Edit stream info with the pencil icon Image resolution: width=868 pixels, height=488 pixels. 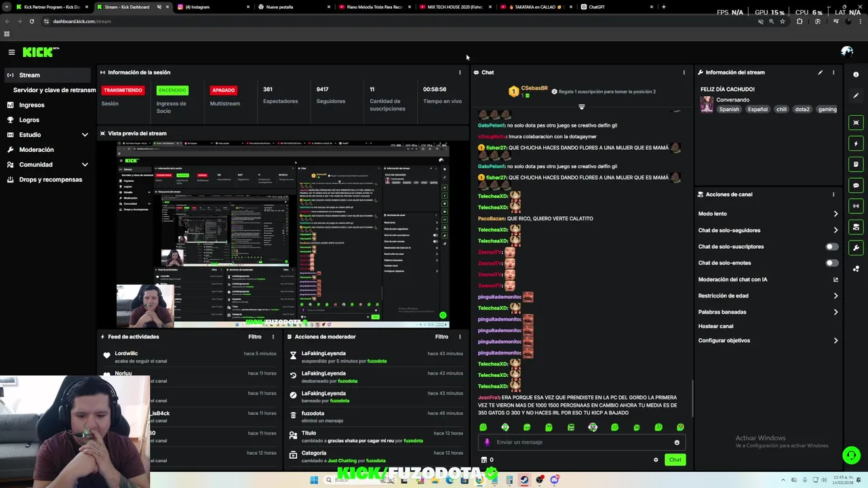tap(820, 73)
